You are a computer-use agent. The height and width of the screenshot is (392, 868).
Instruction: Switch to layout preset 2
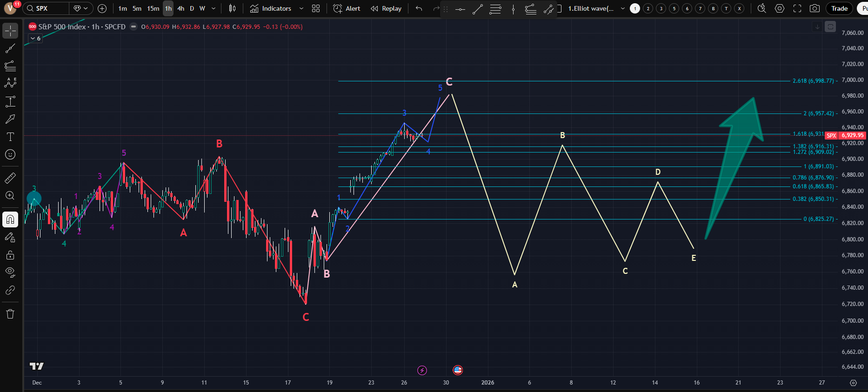point(648,8)
